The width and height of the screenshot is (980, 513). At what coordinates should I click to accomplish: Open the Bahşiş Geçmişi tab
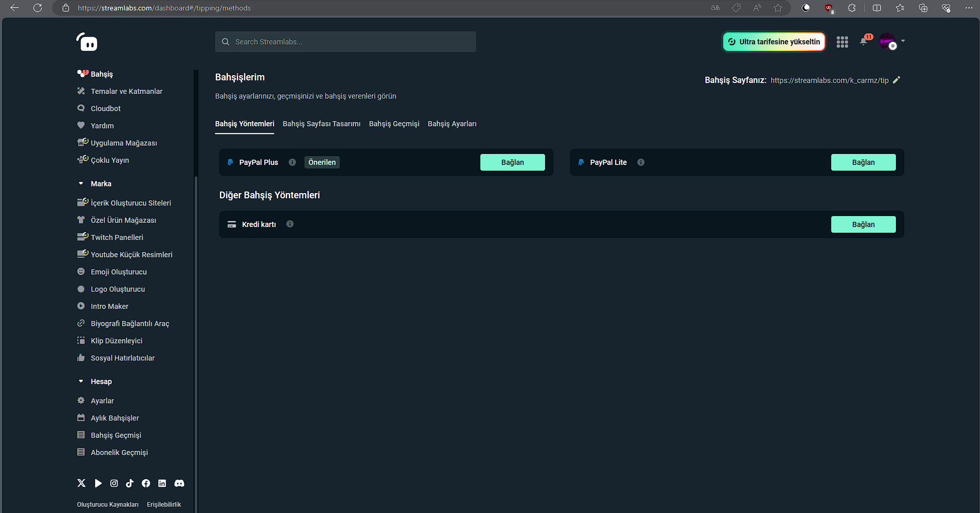[x=394, y=124]
